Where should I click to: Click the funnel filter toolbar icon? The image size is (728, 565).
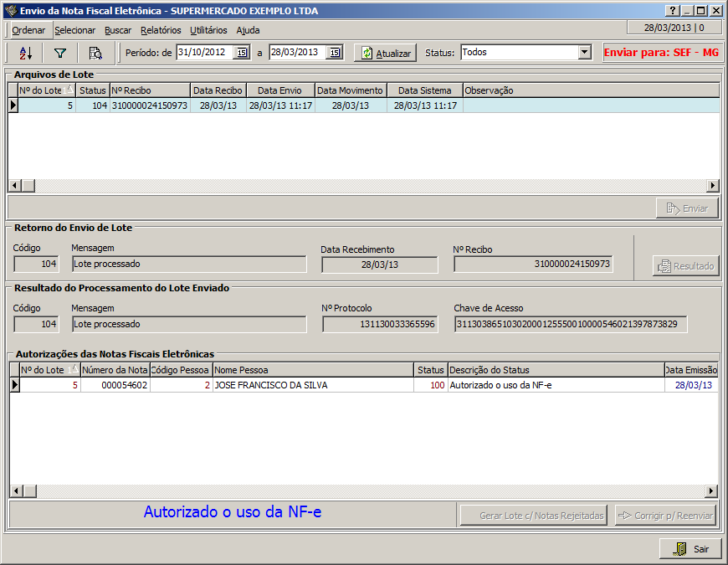point(60,53)
